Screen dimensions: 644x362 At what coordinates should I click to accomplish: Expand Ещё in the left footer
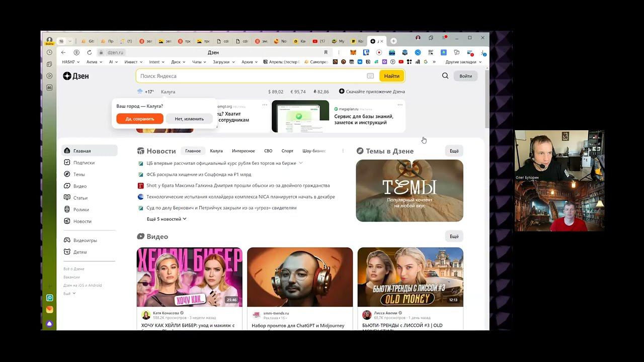69,293
